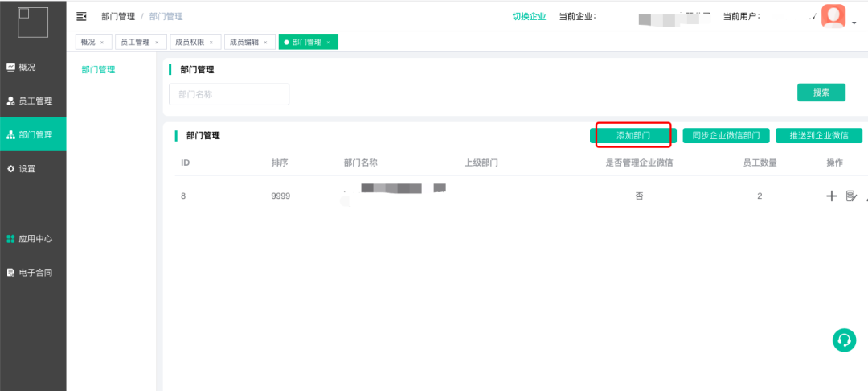
Task: Open 员工管理 in the left sidebar
Action: pos(33,101)
